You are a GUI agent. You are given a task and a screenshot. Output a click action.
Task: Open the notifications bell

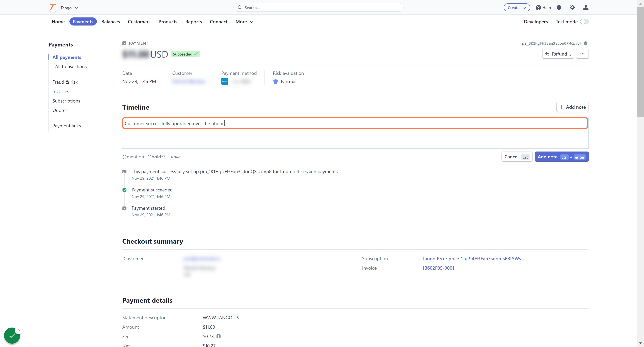click(559, 8)
